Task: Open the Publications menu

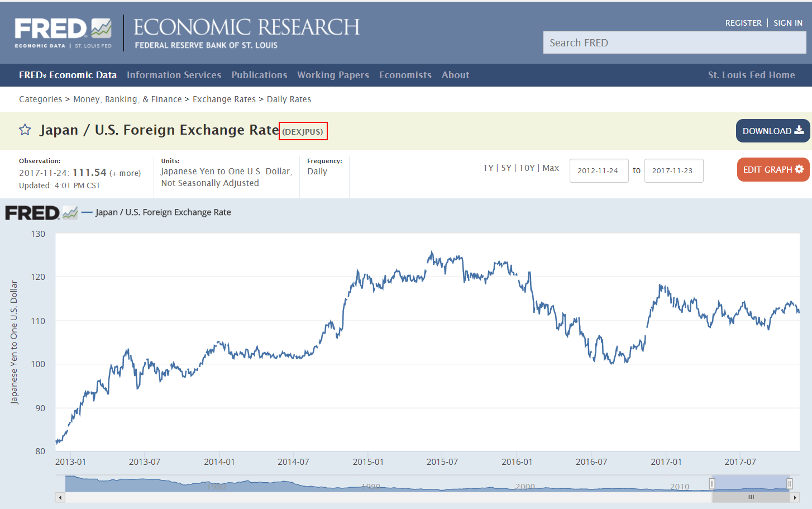Action: pos(259,75)
